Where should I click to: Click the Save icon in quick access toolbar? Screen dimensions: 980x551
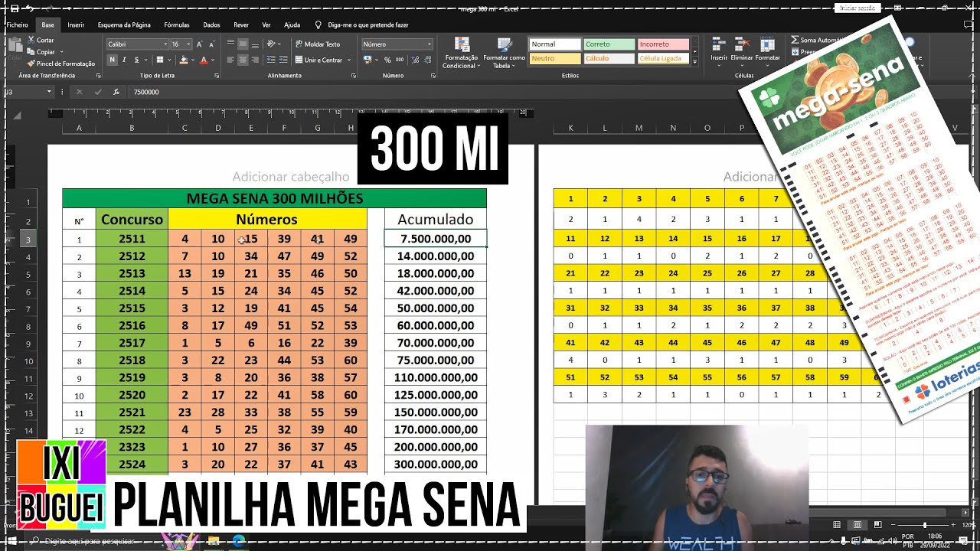point(14,9)
